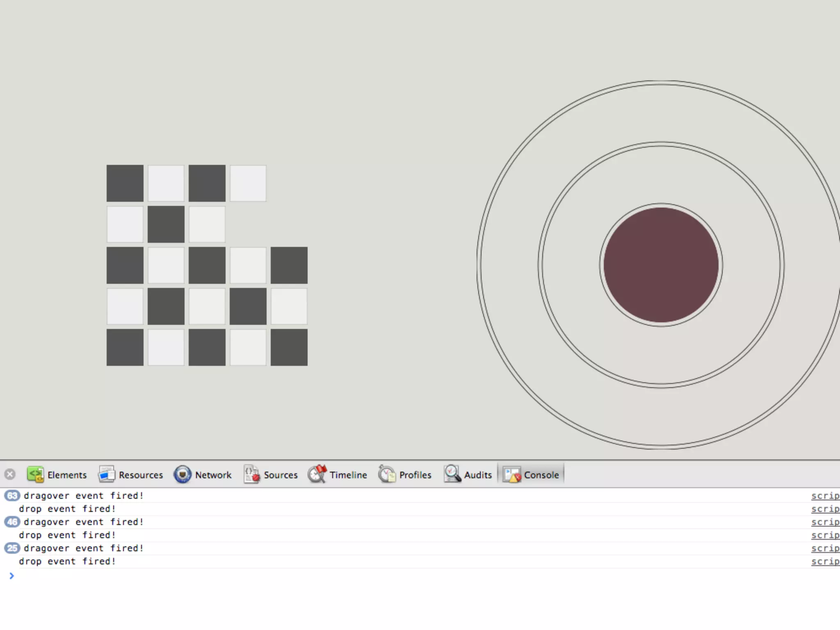Select the Profiles stopwatch icon

point(387,475)
